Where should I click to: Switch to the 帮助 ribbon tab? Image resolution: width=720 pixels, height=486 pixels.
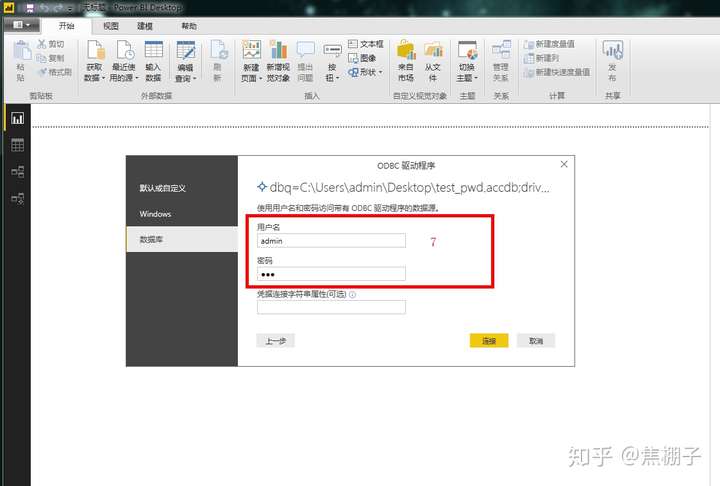[x=189, y=26]
